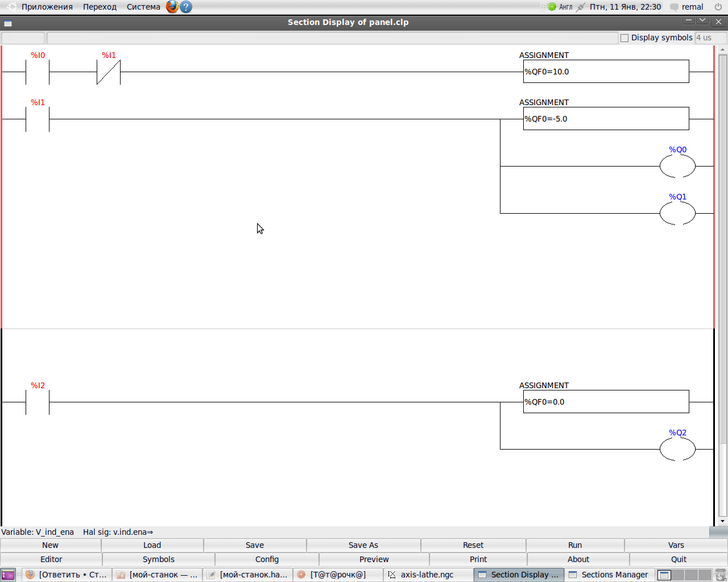Switch to the axis-lathe.ngc taskbar window
Screen dimensions: 728x582
(x=428, y=575)
